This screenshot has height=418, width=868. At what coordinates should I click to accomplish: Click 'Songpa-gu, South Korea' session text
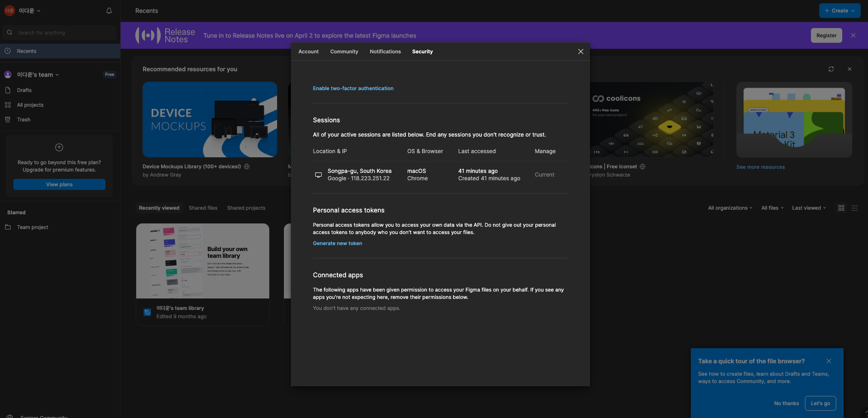tap(359, 171)
